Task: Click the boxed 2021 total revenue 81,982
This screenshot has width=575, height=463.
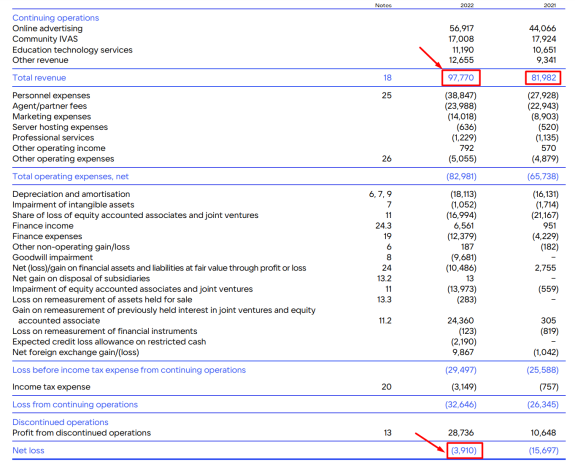Action: pyautogui.click(x=543, y=78)
